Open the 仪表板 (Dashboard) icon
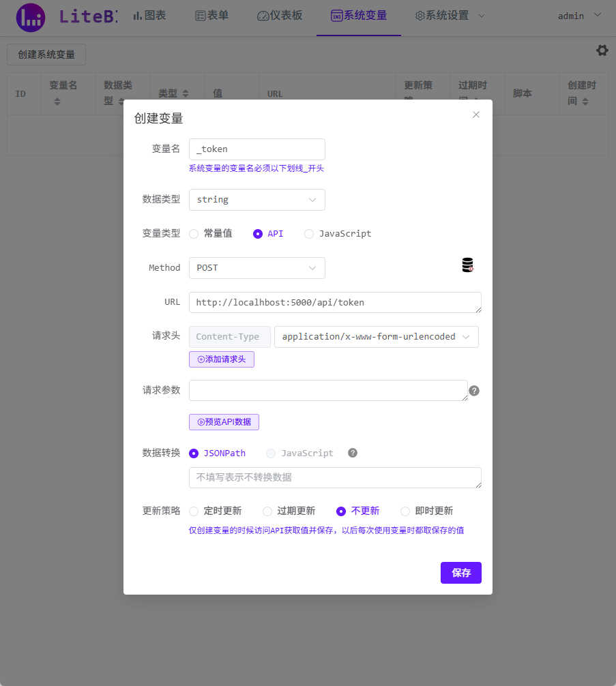 tap(263, 16)
